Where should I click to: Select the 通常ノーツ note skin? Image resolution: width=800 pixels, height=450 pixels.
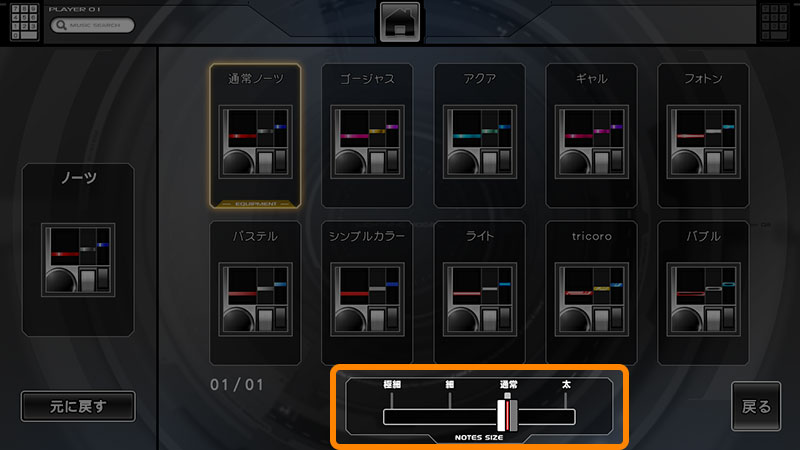pos(255,136)
